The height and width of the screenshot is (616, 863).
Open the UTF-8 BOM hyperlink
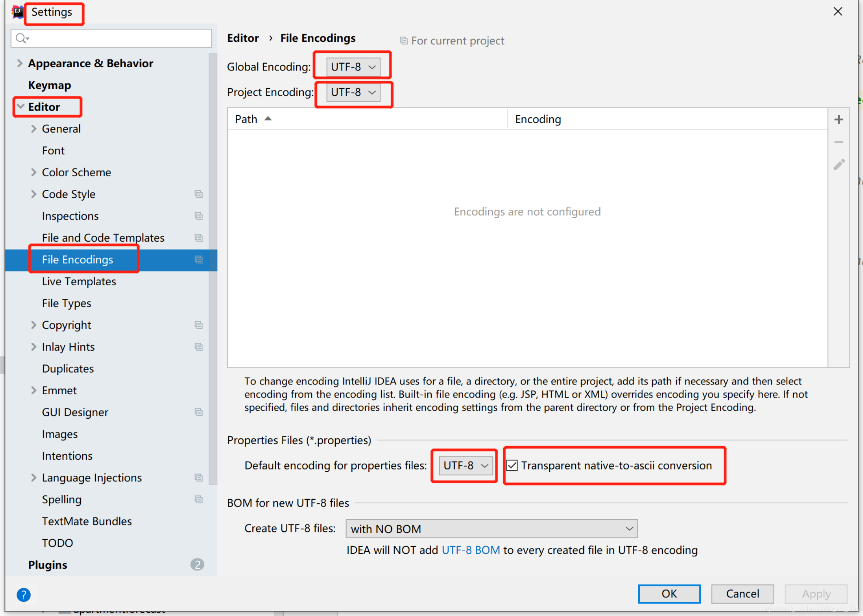pyautogui.click(x=471, y=550)
